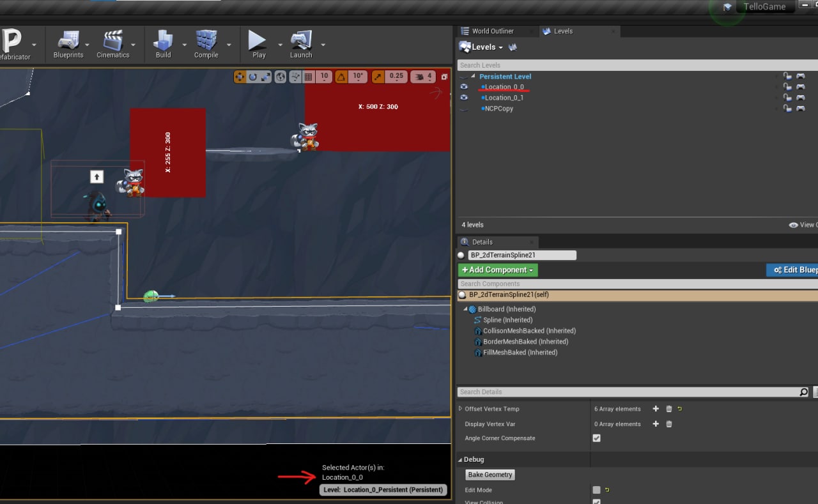The image size is (818, 504).
Task: Click the world composition icon beside Levels
Action: coord(513,47)
